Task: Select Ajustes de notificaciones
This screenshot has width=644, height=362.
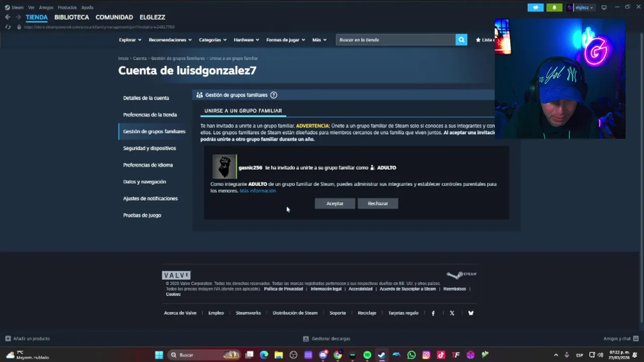Action: (150, 199)
